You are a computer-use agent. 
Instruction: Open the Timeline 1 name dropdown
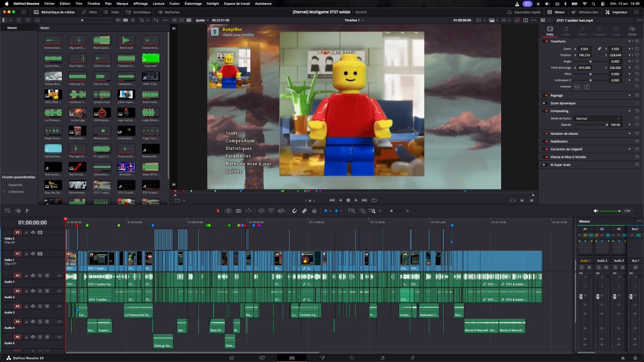354,20
